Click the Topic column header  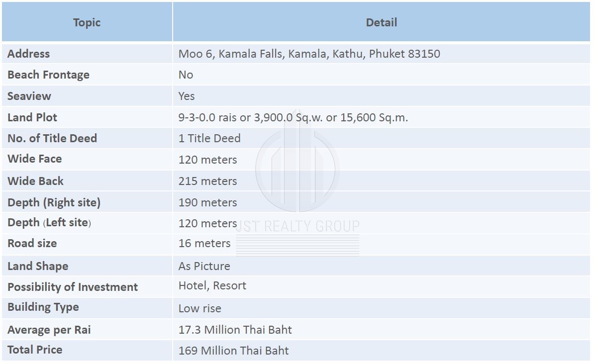tap(87, 22)
